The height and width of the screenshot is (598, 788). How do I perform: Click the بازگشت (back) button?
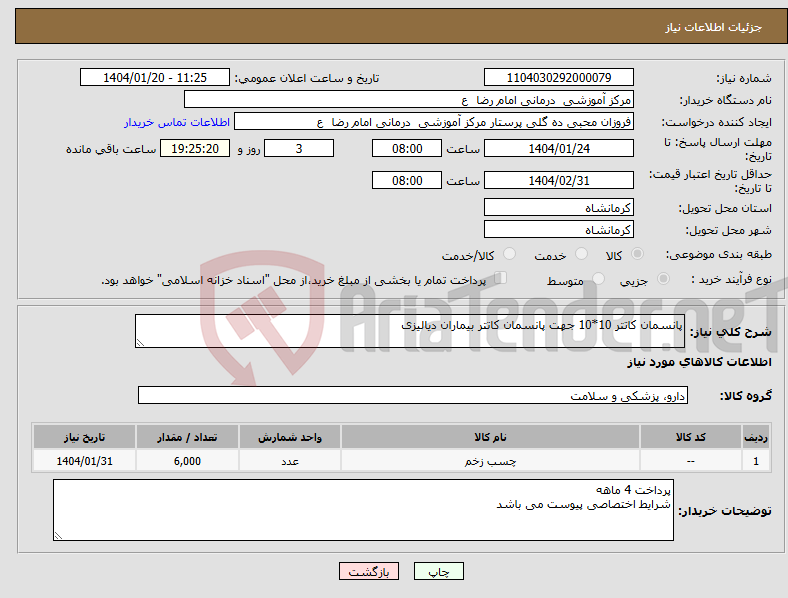pos(369,571)
